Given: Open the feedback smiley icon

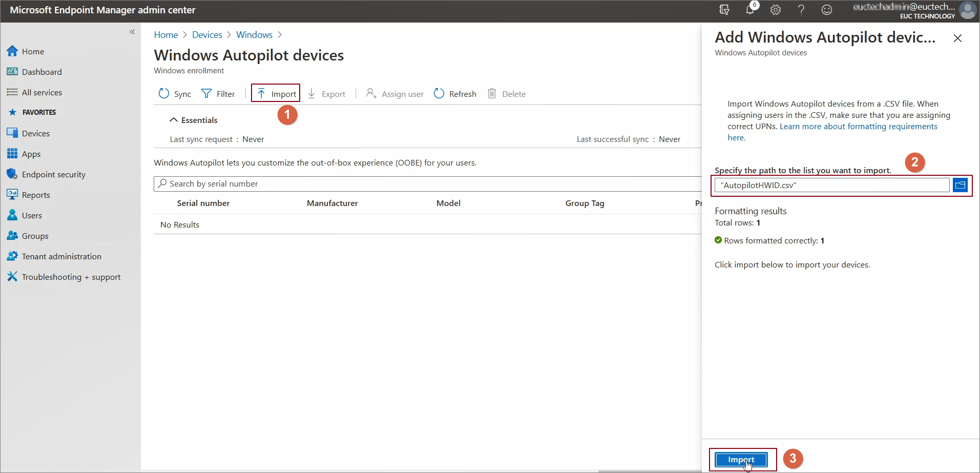Looking at the screenshot, I should pos(827,10).
